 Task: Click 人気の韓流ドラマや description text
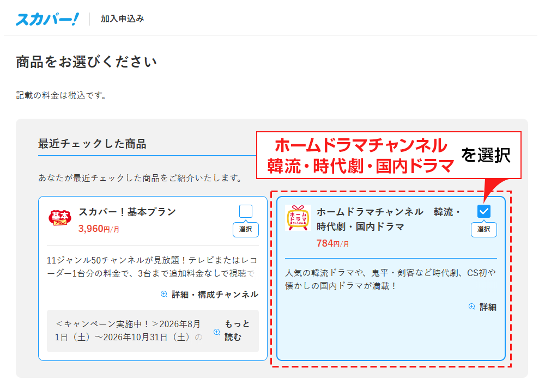point(390,279)
